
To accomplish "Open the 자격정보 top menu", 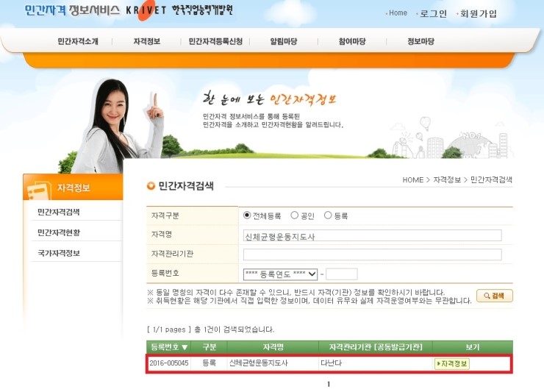I will [146, 42].
